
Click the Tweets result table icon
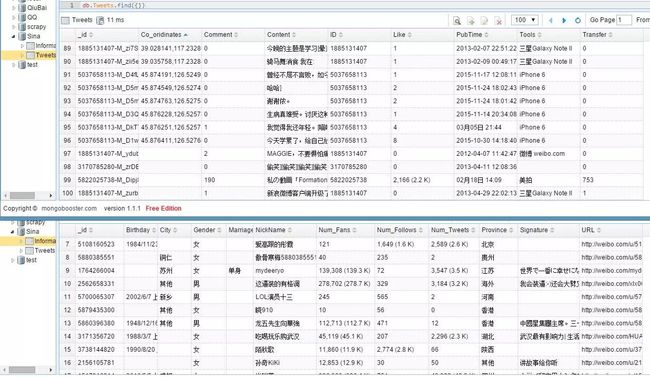(65, 20)
